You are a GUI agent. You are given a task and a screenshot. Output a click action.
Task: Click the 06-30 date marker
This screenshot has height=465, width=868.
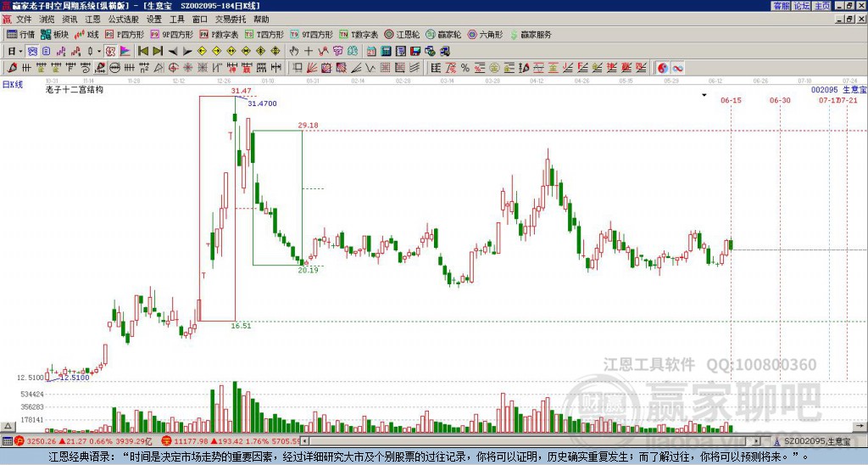(780, 100)
